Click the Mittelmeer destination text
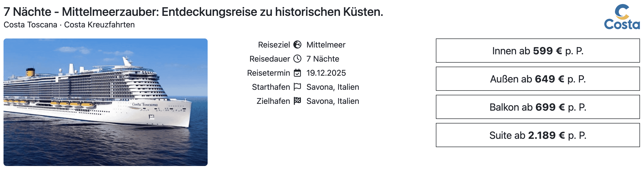Image resolution: width=644 pixels, height=171 pixels. (x=326, y=45)
